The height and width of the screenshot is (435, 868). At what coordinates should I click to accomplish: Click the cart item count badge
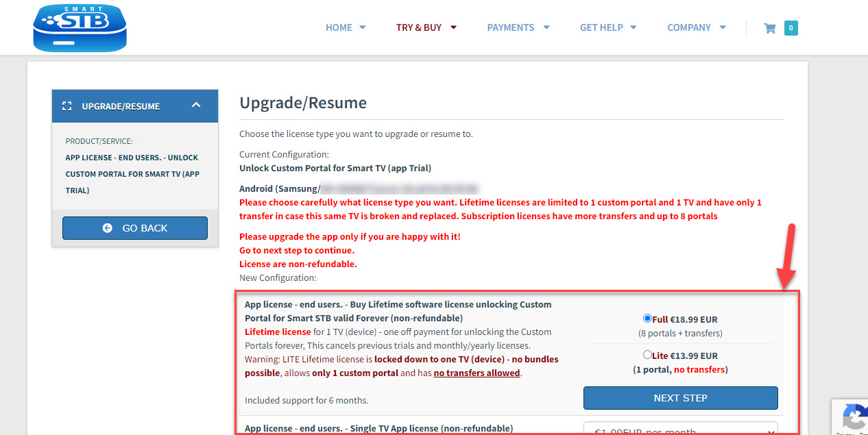click(x=791, y=28)
